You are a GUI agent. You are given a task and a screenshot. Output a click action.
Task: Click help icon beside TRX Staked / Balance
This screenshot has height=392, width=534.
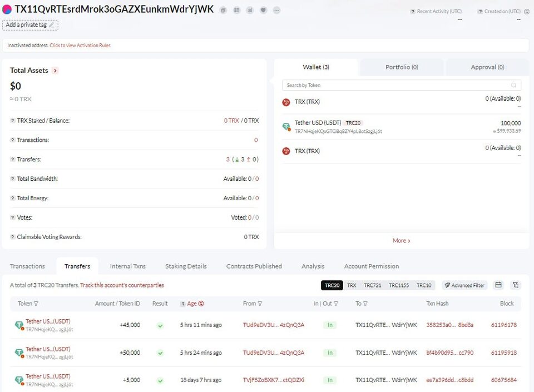coord(12,121)
